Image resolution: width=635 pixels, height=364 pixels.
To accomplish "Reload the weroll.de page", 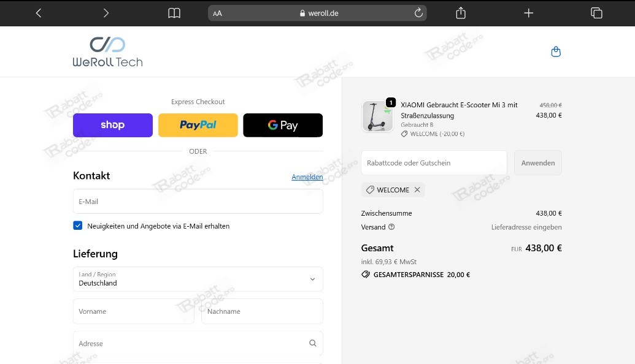I will pos(419,13).
